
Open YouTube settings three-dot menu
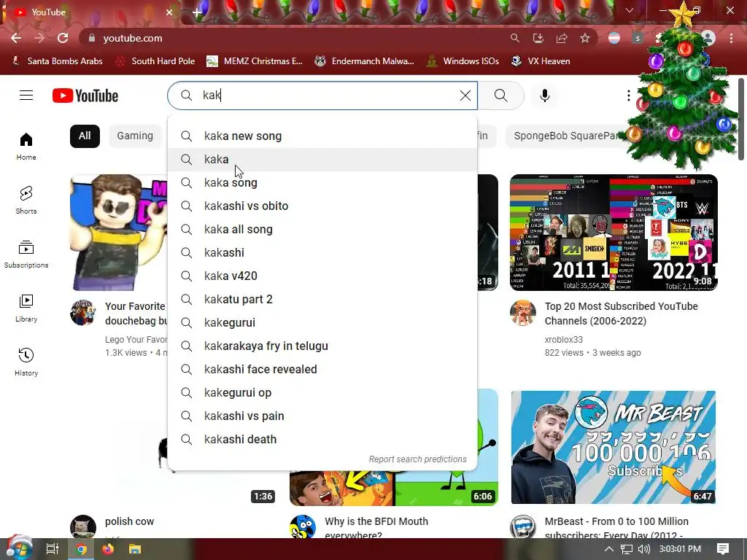pos(628,96)
